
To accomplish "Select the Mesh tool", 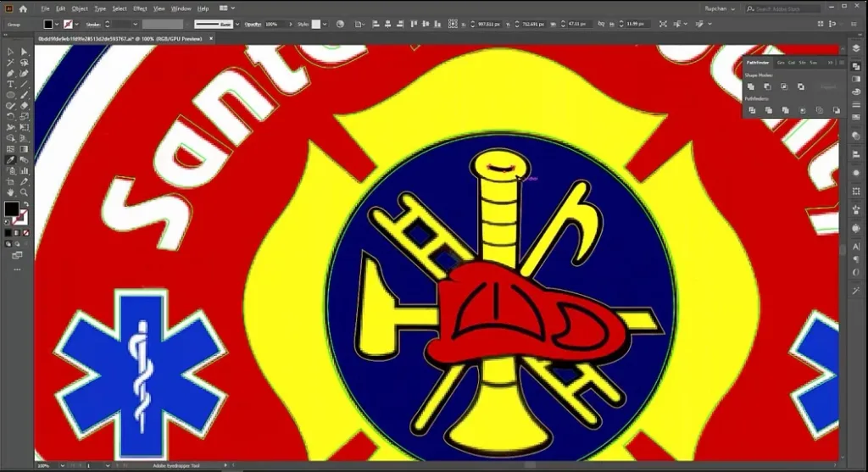I will point(10,149).
